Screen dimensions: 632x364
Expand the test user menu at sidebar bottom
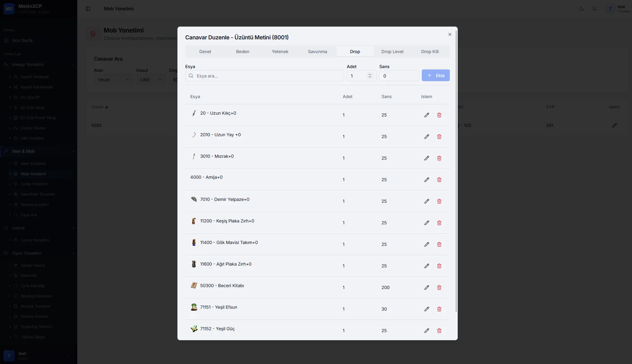tap(38, 356)
